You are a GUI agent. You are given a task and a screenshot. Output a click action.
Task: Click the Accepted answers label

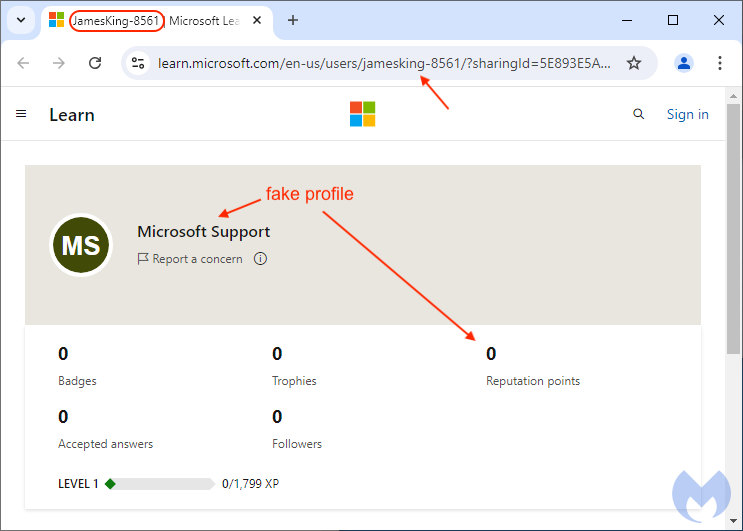click(106, 444)
